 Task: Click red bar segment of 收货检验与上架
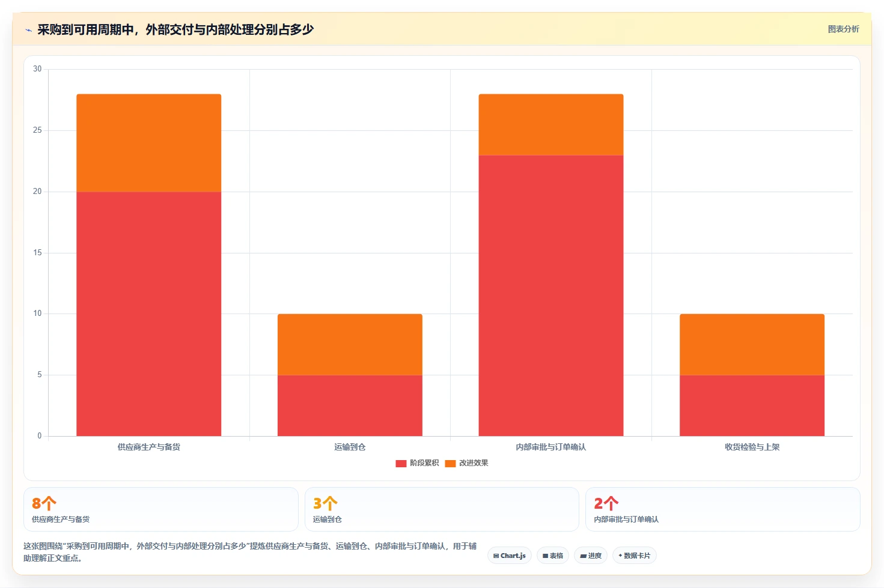752,405
